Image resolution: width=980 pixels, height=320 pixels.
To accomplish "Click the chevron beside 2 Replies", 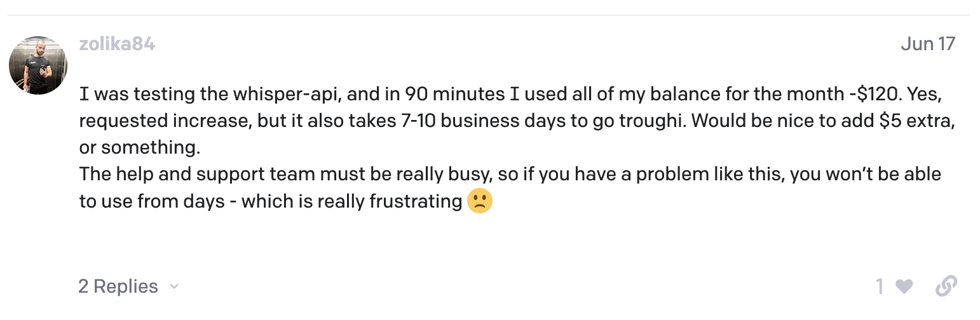I will click(174, 287).
